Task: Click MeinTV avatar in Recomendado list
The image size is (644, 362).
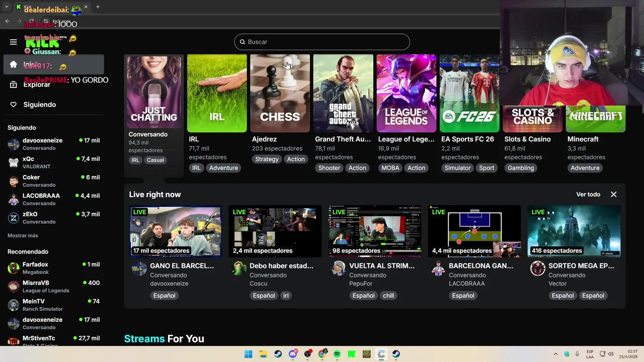Action: pyautogui.click(x=14, y=305)
